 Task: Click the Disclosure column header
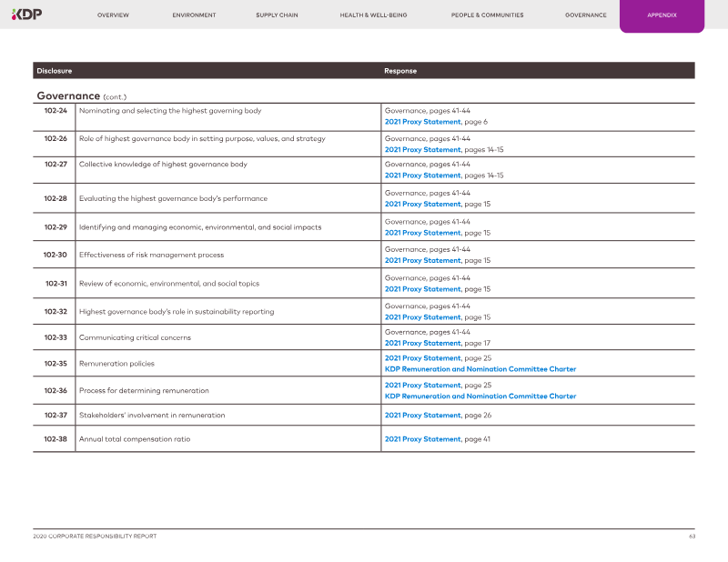[x=54, y=71]
